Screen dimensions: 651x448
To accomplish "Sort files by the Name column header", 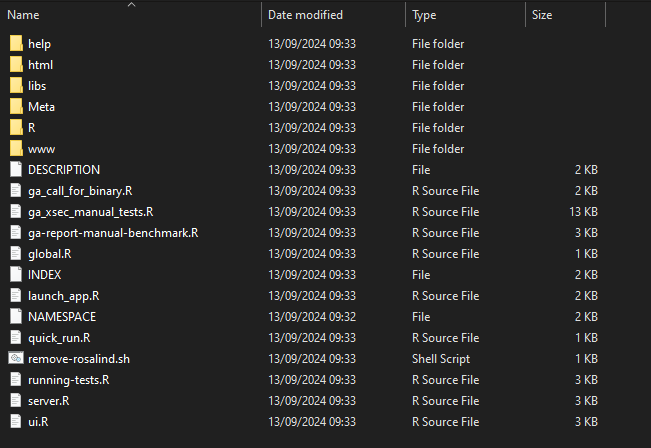I will point(24,15).
